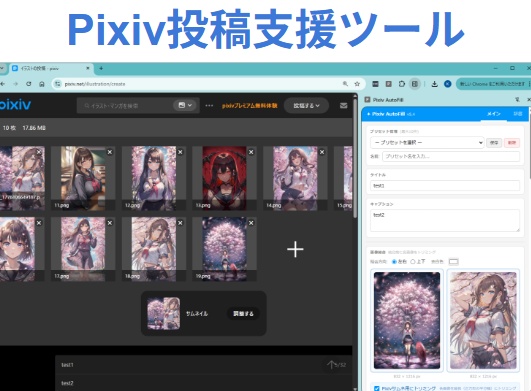The image size is (531, 391).
Task: Expand the 投稿する dropdown
Action: [306, 106]
